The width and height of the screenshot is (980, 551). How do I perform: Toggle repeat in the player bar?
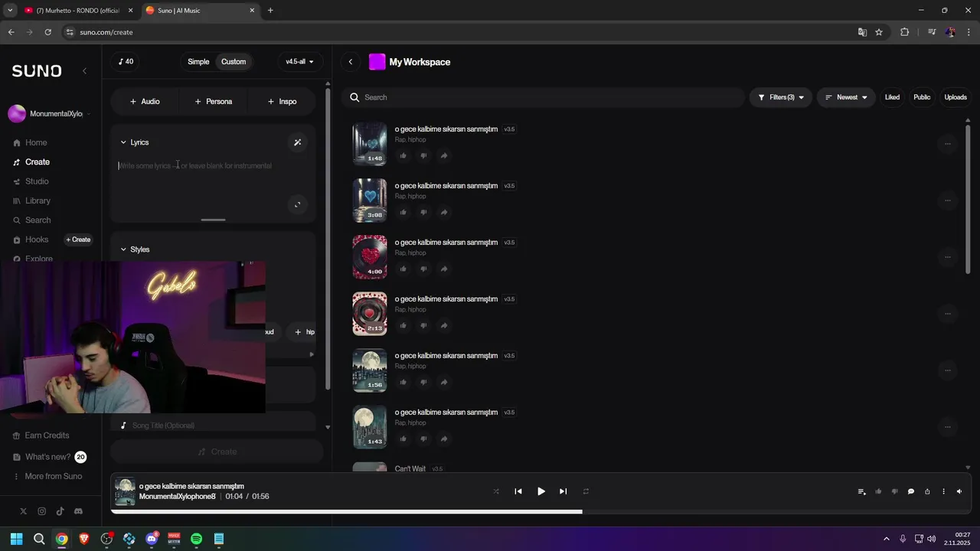pos(586,491)
